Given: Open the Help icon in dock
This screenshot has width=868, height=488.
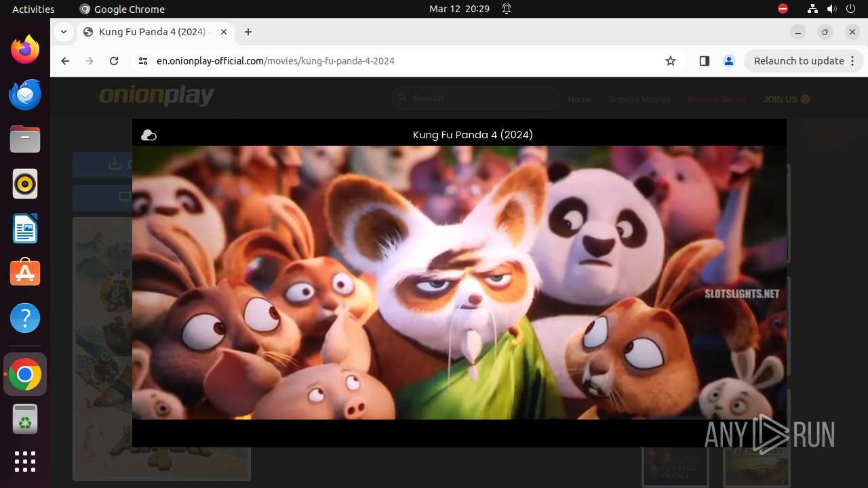Looking at the screenshot, I should click(25, 318).
